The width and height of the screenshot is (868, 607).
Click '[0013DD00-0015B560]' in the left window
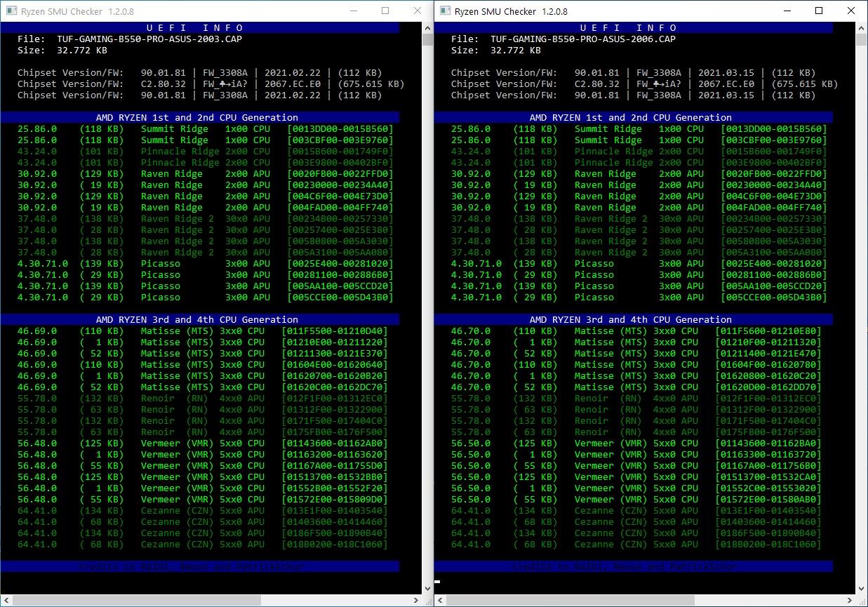point(340,129)
